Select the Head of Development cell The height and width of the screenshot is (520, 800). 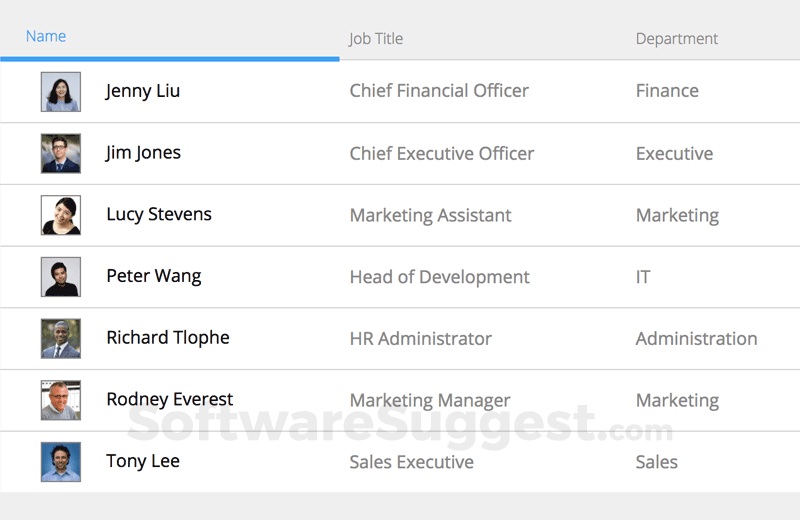pyautogui.click(x=440, y=277)
